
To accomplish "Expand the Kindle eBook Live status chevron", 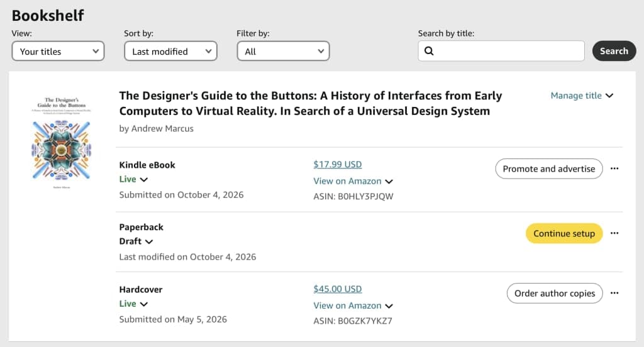I will [144, 179].
